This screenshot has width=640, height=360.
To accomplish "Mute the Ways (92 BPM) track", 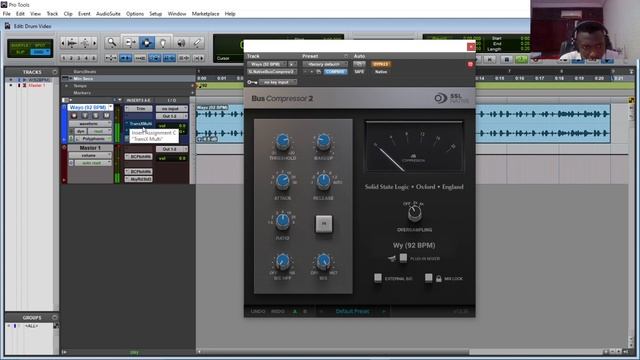I will tap(106, 116).
